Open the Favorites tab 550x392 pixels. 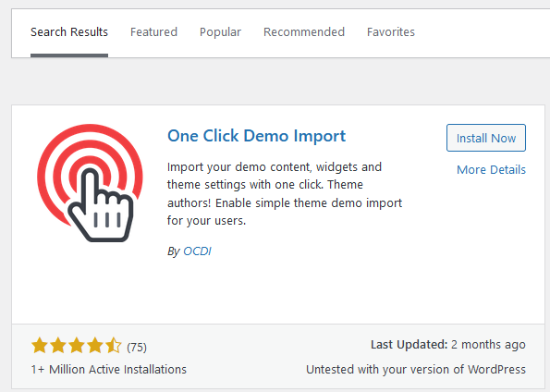click(x=391, y=32)
